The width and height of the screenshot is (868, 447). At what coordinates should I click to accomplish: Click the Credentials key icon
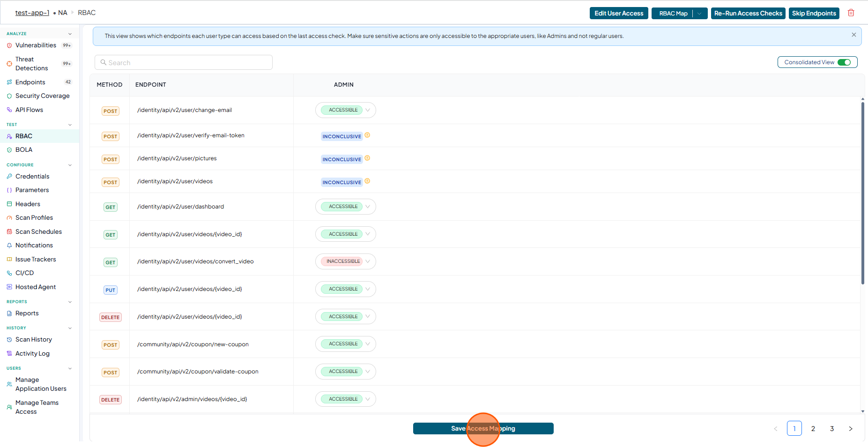[x=9, y=176]
